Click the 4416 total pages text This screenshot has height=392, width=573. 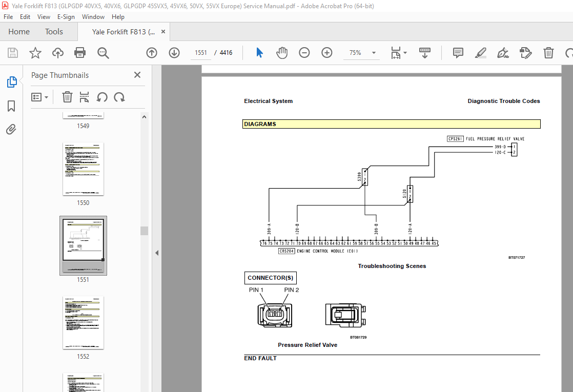click(x=226, y=53)
